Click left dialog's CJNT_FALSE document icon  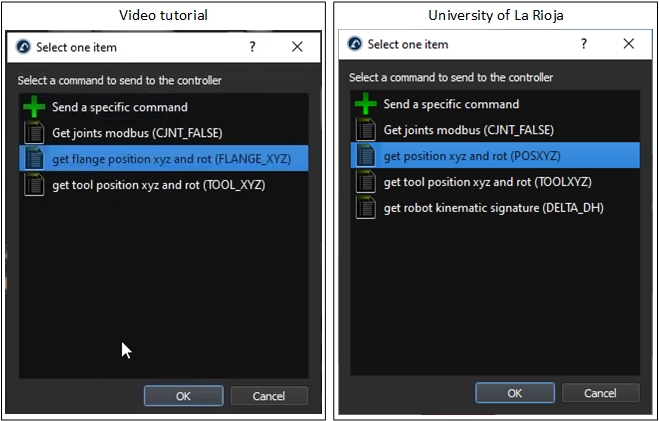(35, 132)
